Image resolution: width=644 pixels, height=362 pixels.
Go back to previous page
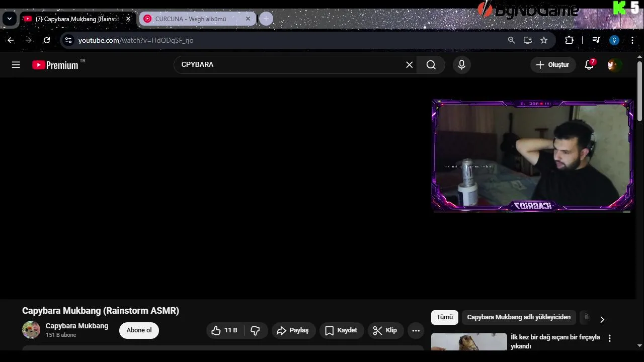(11, 40)
